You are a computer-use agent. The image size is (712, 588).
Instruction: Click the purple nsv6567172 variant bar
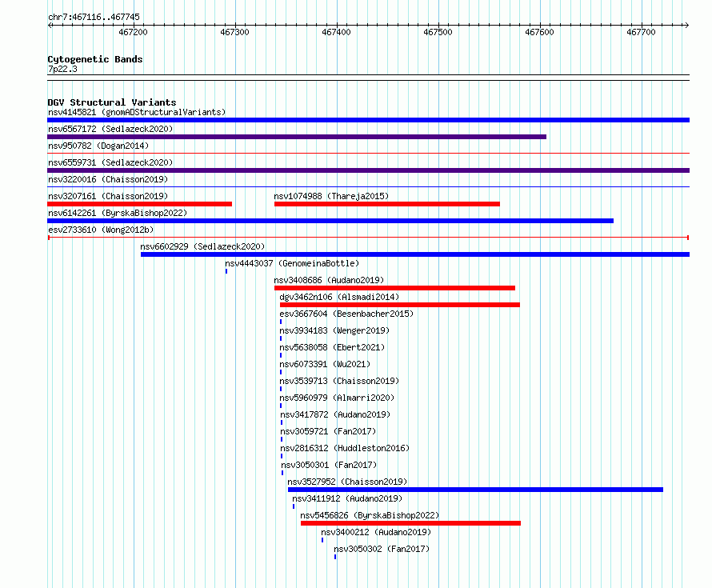297,137
